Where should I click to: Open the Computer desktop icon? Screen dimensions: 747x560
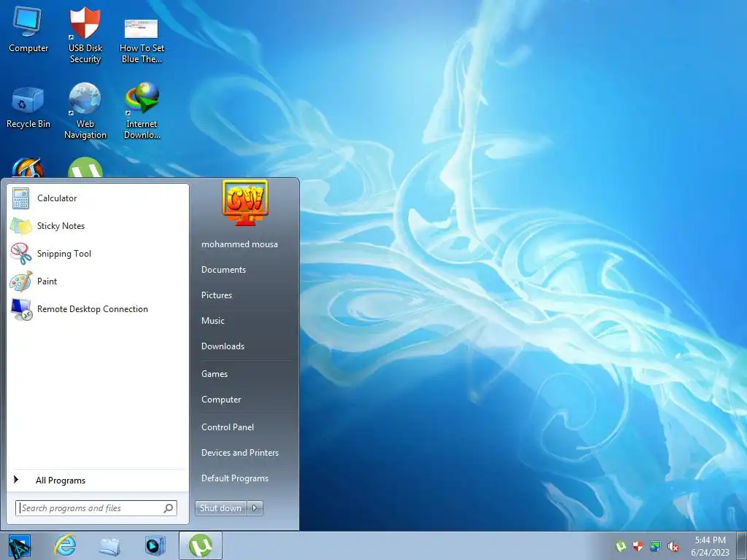(x=28, y=29)
